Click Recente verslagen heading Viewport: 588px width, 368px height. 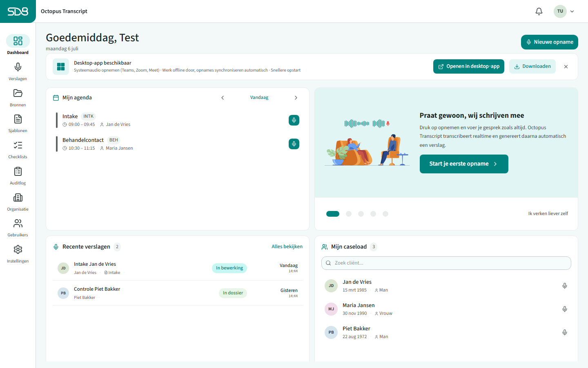86,247
